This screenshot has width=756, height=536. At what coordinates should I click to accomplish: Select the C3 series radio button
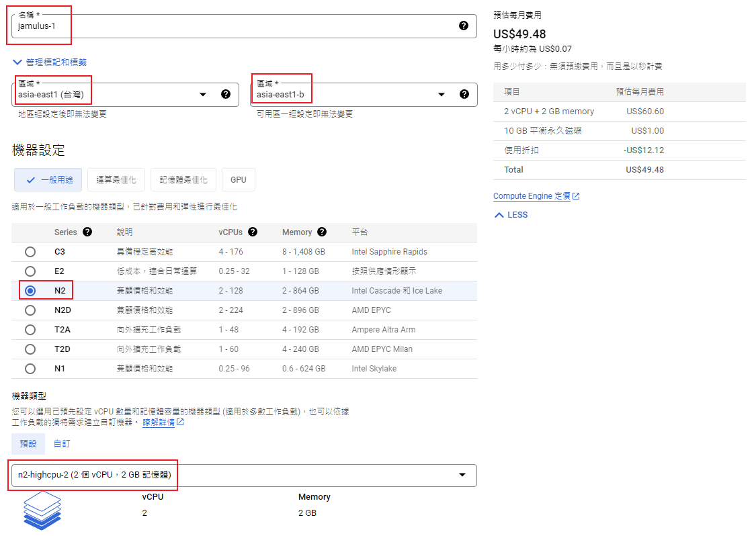tap(30, 252)
